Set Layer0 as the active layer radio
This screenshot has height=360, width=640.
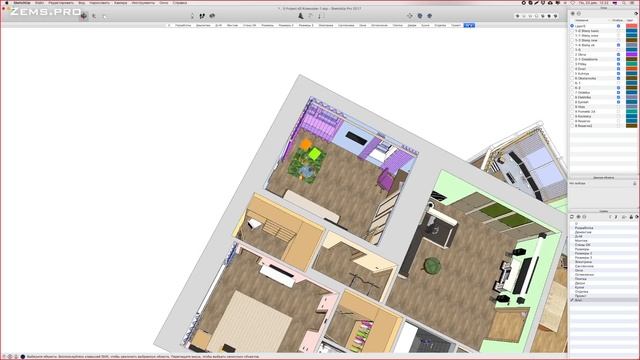pyautogui.click(x=572, y=26)
